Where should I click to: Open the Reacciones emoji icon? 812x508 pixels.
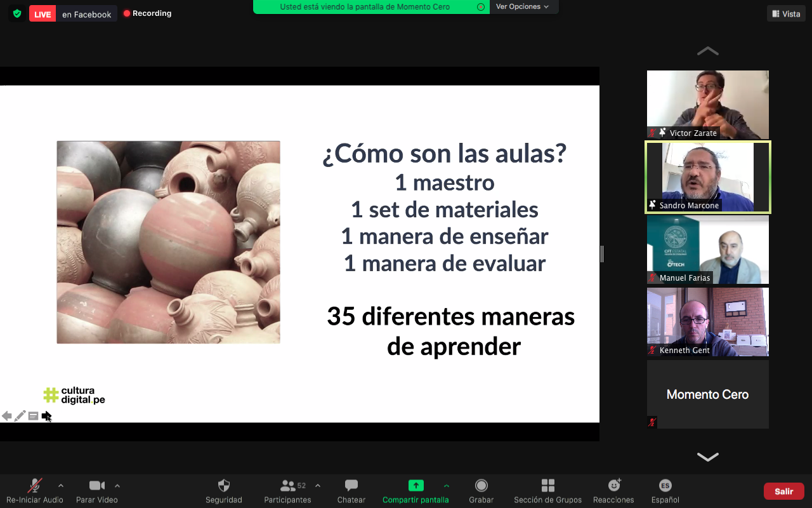coord(613,486)
